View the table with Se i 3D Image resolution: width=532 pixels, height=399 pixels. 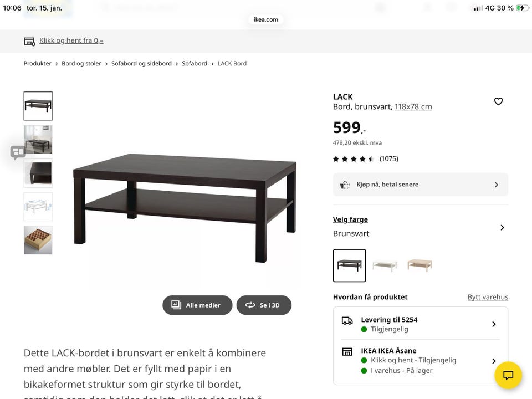pos(264,305)
